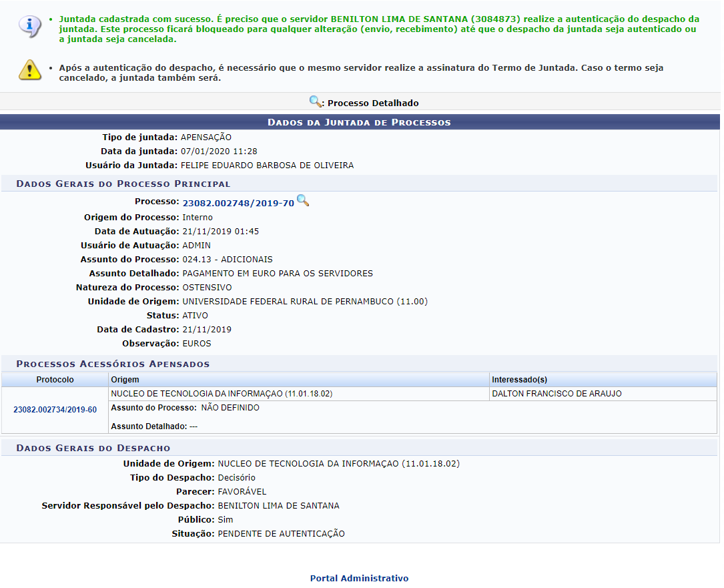Click the Dados Gerais do Processo Principal heading

123,184
